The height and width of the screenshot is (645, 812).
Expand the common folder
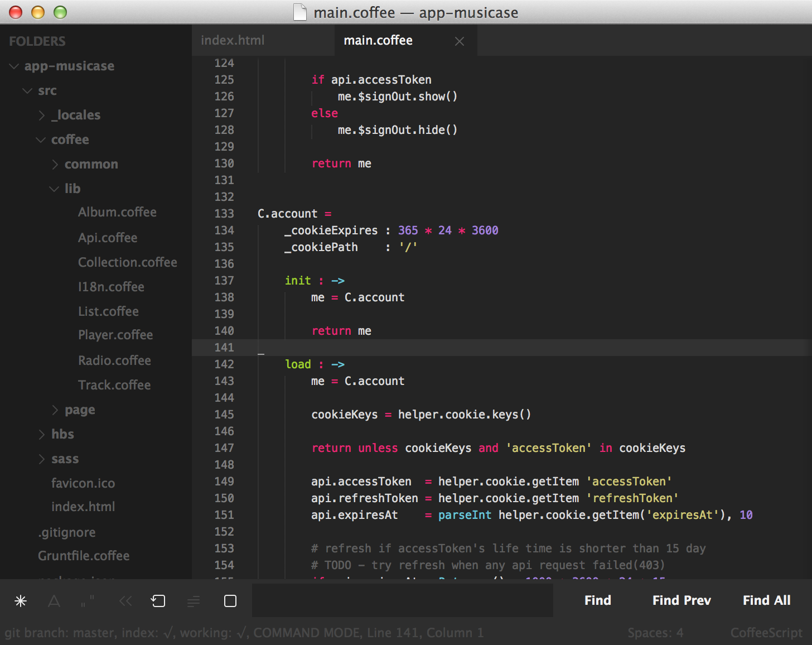point(55,165)
